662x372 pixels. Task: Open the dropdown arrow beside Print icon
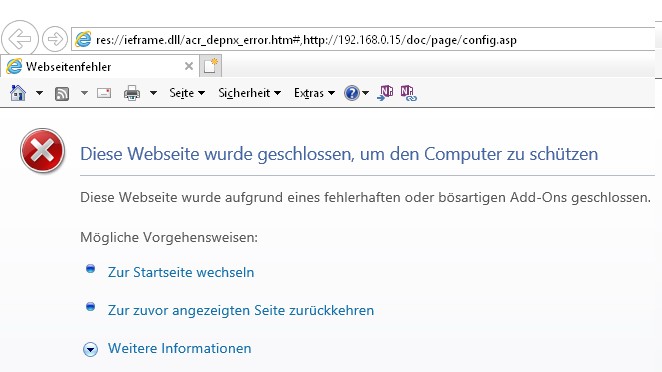pos(153,93)
